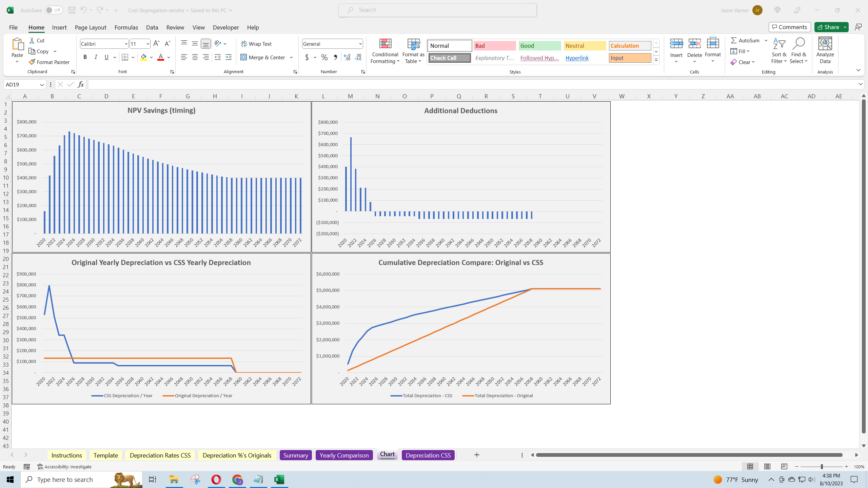This screenshot has height=488, width=868.
Task: Apply yellow Fill Color bucket
Action: pos(143,57)
